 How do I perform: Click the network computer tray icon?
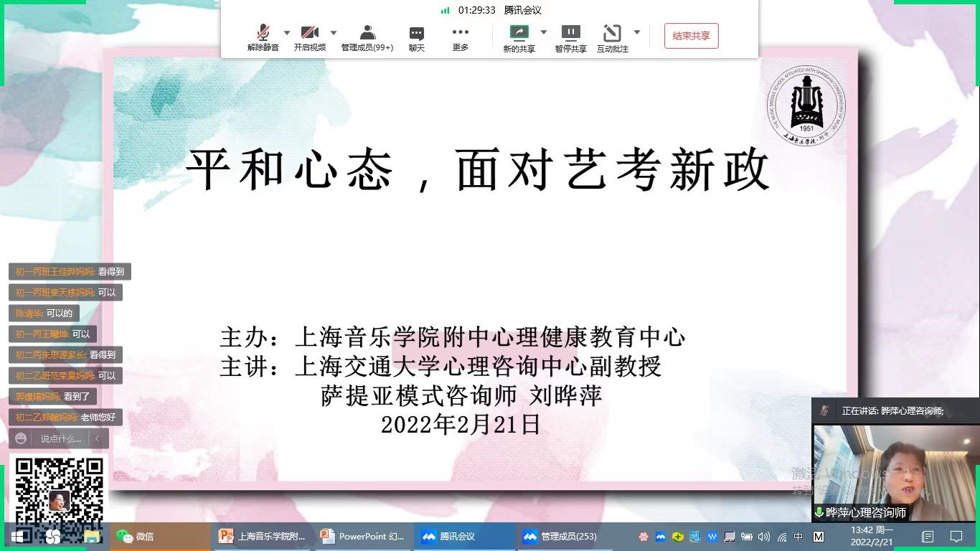click(730, 536)
